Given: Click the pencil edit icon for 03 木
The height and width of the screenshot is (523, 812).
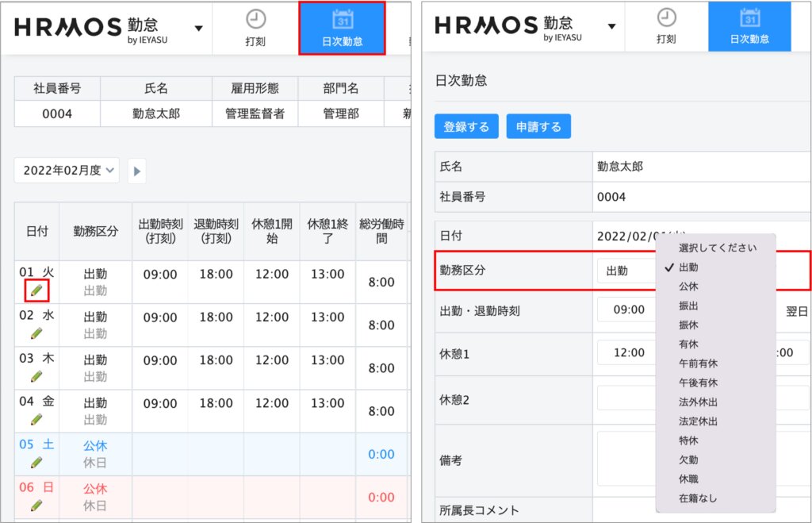Looking at the screenshot, I should pyautogui.click(x=36, y=376).
